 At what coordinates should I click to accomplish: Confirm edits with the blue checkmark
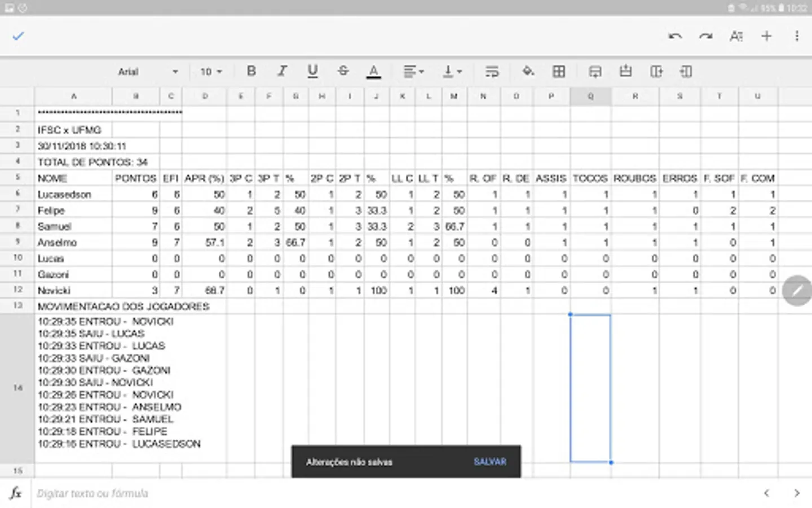pos(19,36)
